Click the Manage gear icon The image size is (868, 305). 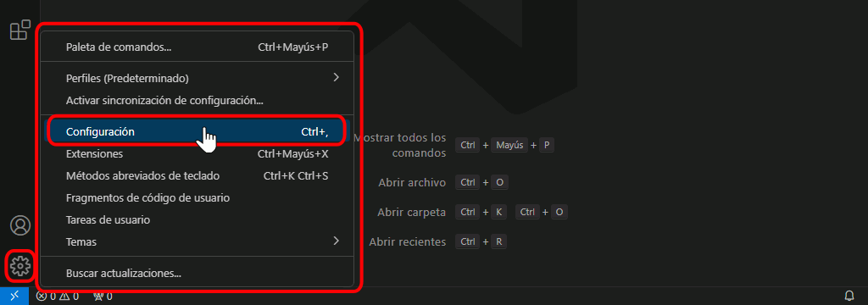pyautogui.click(x=20, y=266)
